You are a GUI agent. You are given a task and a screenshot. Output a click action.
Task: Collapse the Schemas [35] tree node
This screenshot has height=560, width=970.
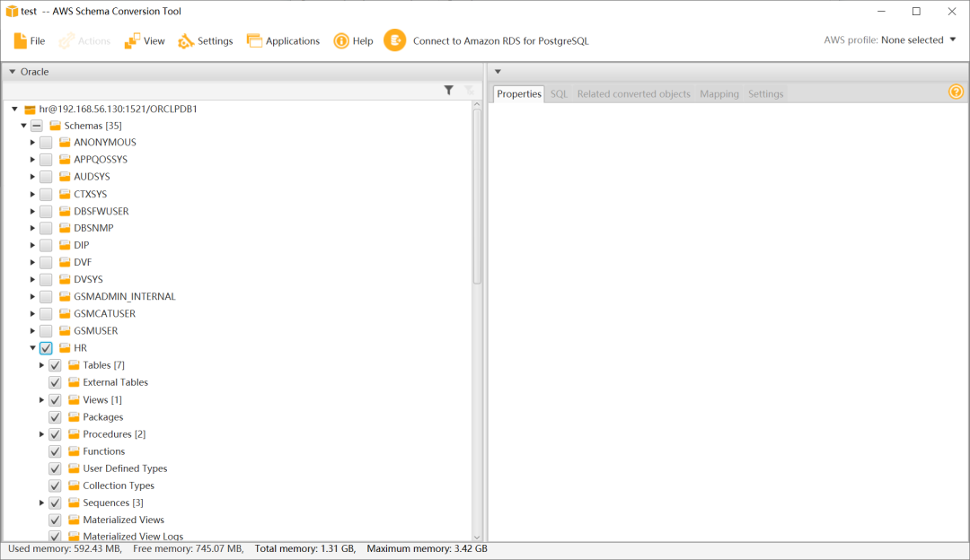23,127
